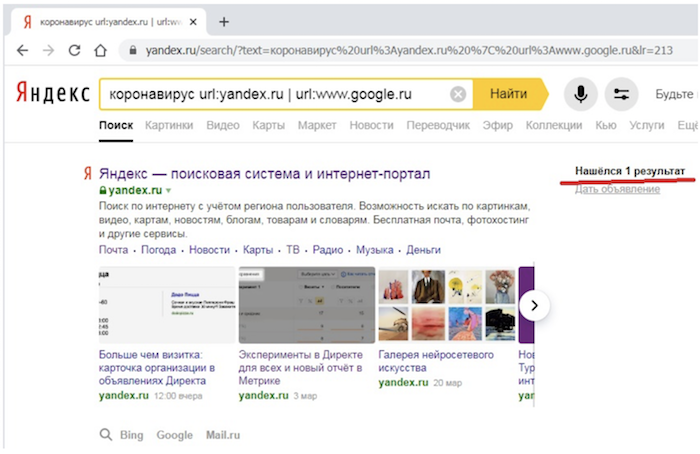The height and width of the screenshot is (454, 700).
Task: Click yandex.ru source under Больше чем визитка
Action: pyautogui.click(x=124, y=396)
